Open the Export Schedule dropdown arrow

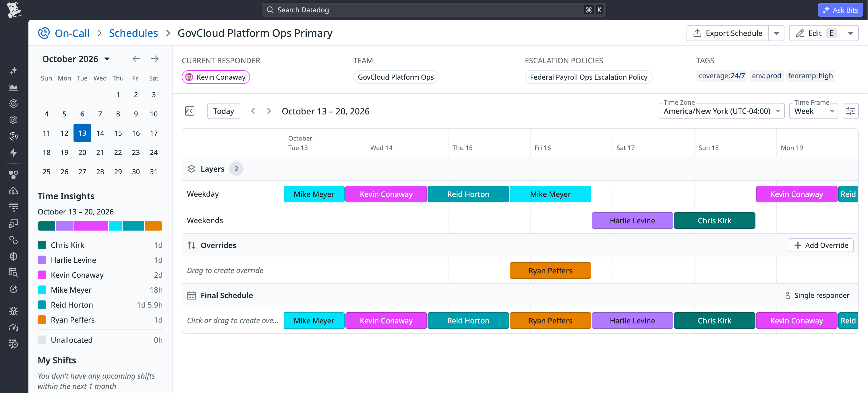[776, 33]
